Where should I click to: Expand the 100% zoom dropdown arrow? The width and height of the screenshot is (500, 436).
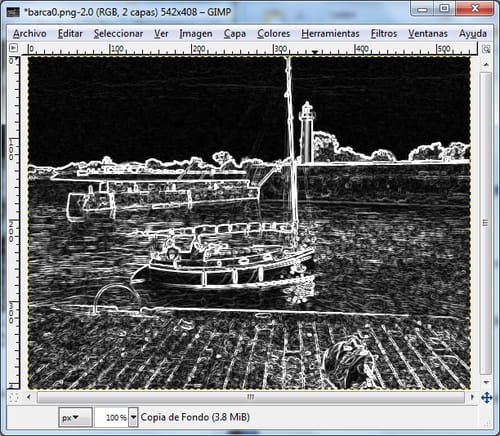pyautogui.click(x=133, y=417)
